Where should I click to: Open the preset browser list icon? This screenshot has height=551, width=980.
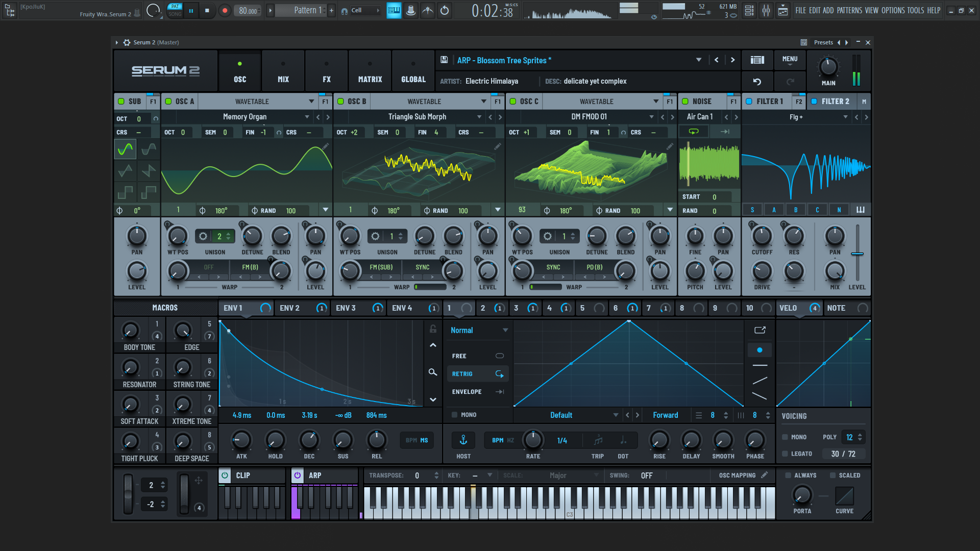click(757, 60)
